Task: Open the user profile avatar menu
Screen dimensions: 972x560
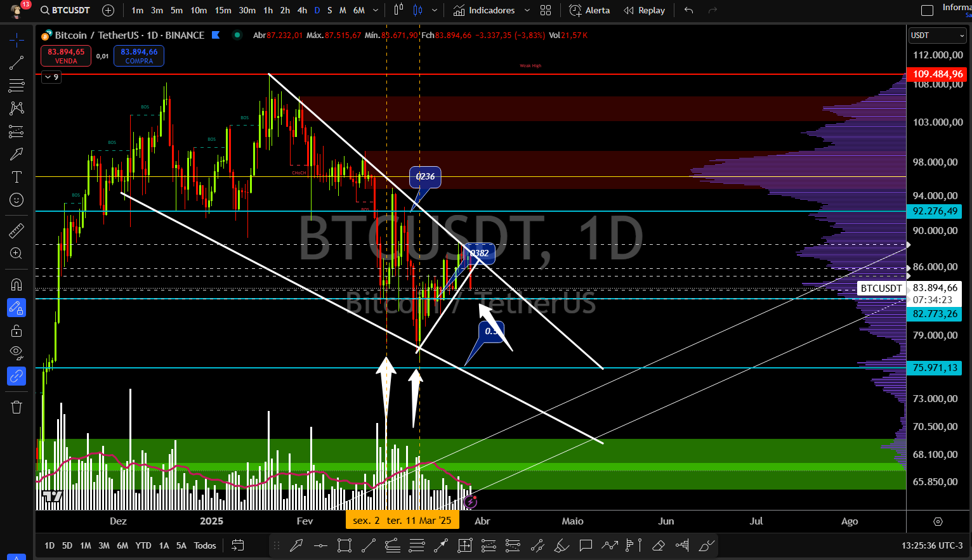Action: tap(17, 10)
